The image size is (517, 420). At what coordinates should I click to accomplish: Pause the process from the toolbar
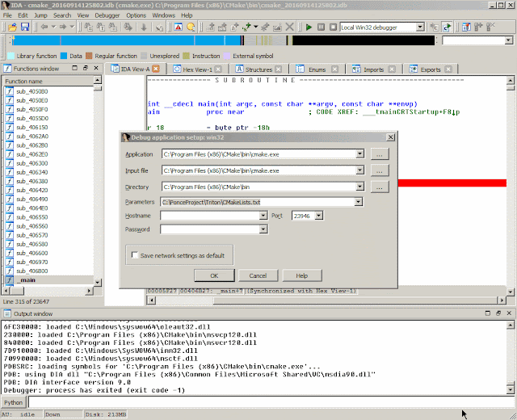[x=321, y=27]
